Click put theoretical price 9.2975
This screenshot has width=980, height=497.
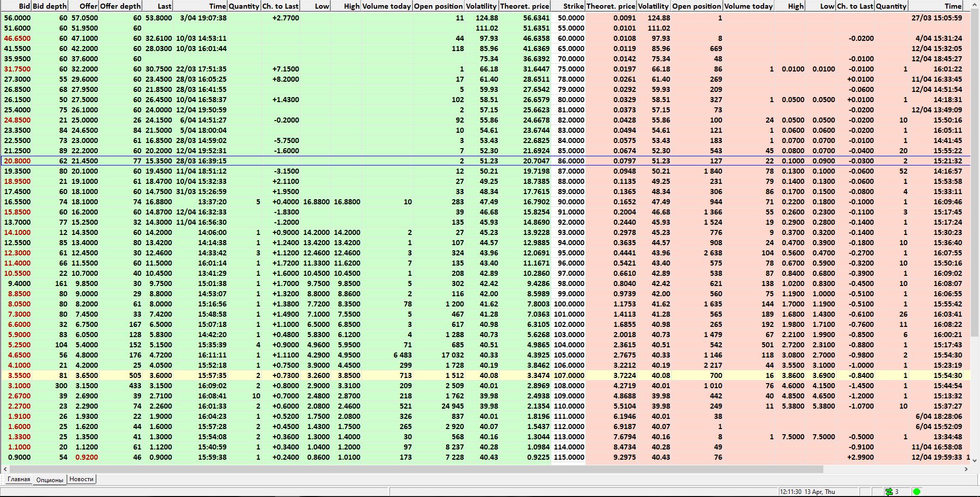[x=625, y=457]
